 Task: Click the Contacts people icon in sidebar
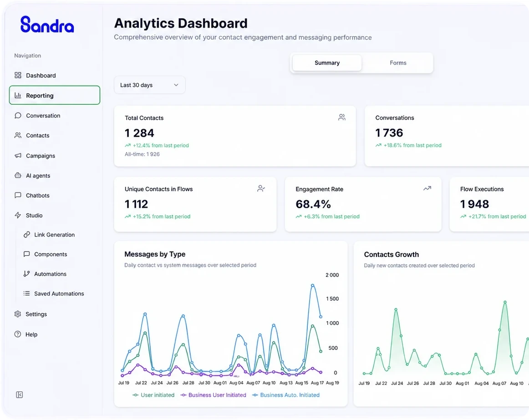click(18, 135)
